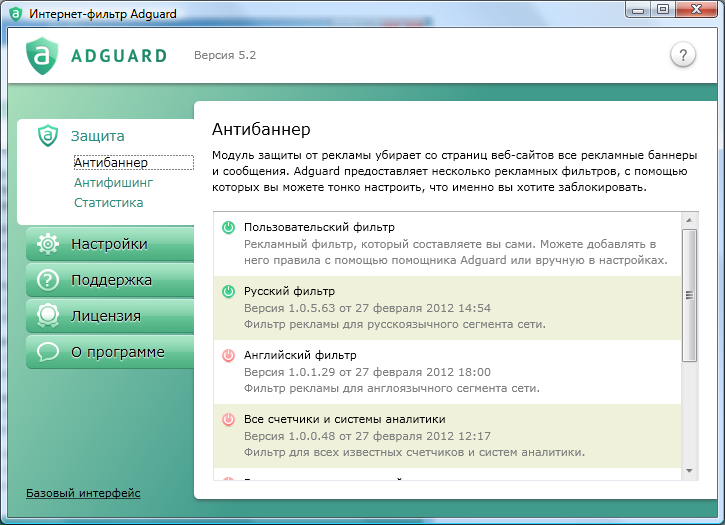This screenshot has width=725, height=525.
Task: Click the speech bubble icon for О программе
Action: [x=48, y=352]
